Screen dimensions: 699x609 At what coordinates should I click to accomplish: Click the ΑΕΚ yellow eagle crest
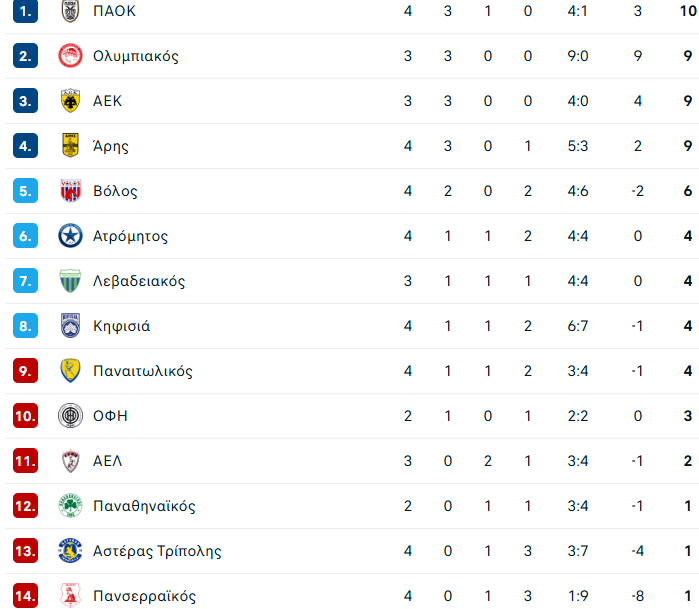point(70,101)
